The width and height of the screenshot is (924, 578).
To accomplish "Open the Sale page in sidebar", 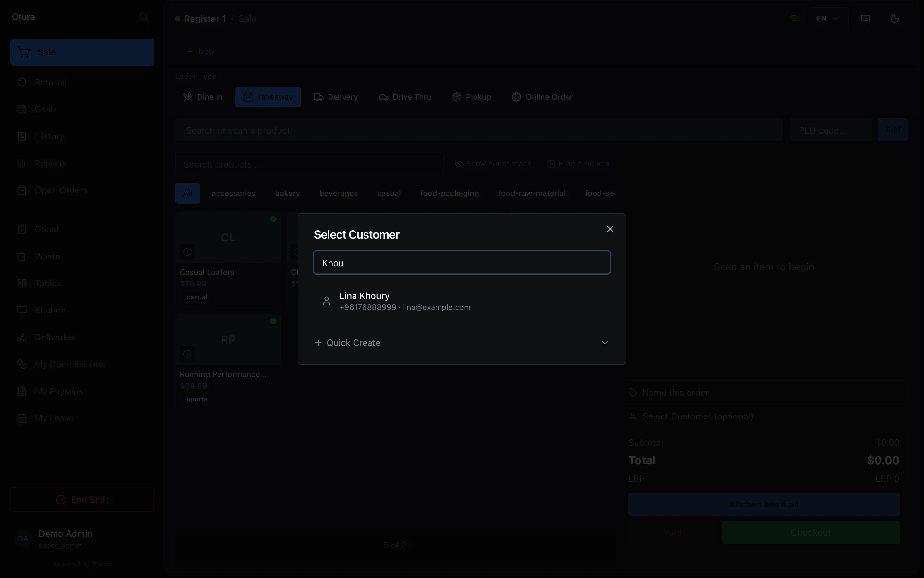I will click(82, 52).
